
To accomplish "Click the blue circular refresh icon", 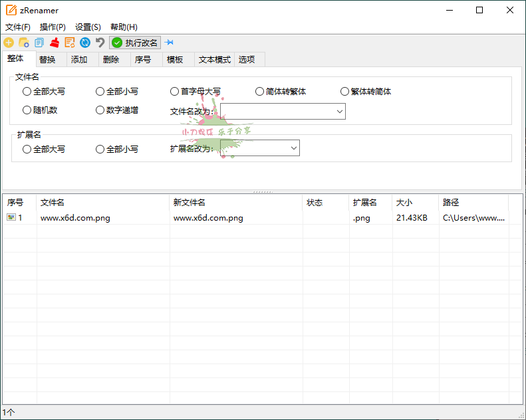I will click(85, 43).
